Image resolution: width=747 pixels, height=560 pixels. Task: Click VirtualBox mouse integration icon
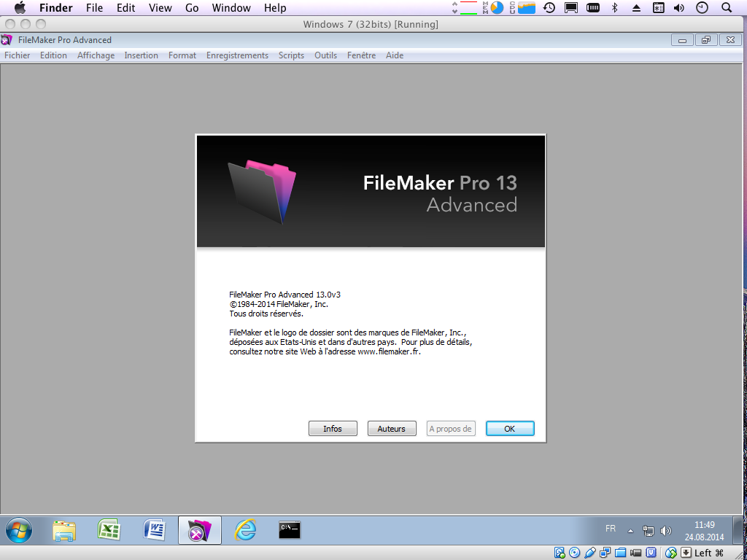[x=671, y=553]
